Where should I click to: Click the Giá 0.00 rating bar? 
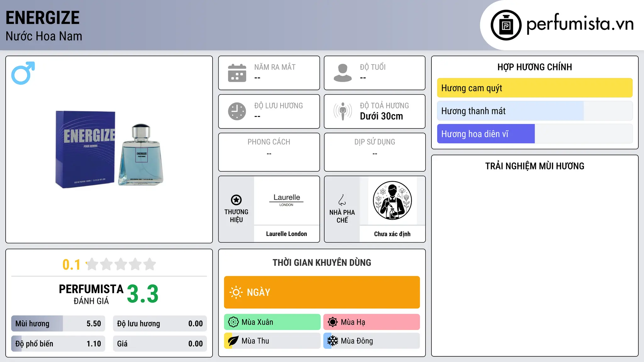pos(160,344)
